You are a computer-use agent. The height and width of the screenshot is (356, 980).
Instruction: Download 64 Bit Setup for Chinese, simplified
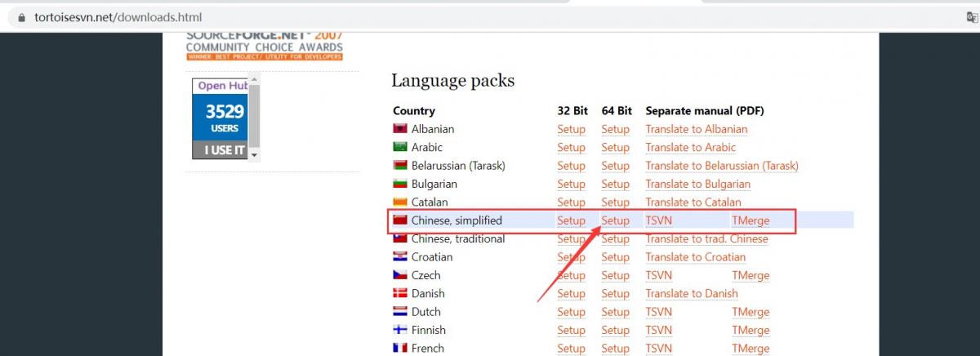pos(615,220)
